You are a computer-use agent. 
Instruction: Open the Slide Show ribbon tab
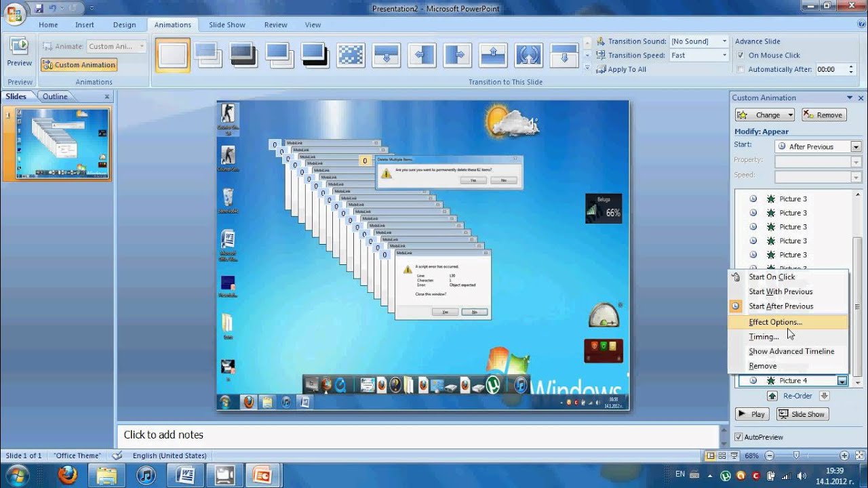point(227,25)
